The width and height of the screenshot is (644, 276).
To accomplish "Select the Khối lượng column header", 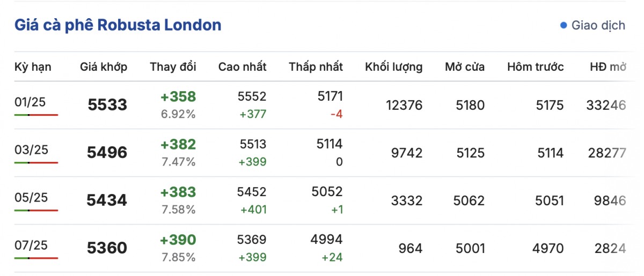I will 393,67.
